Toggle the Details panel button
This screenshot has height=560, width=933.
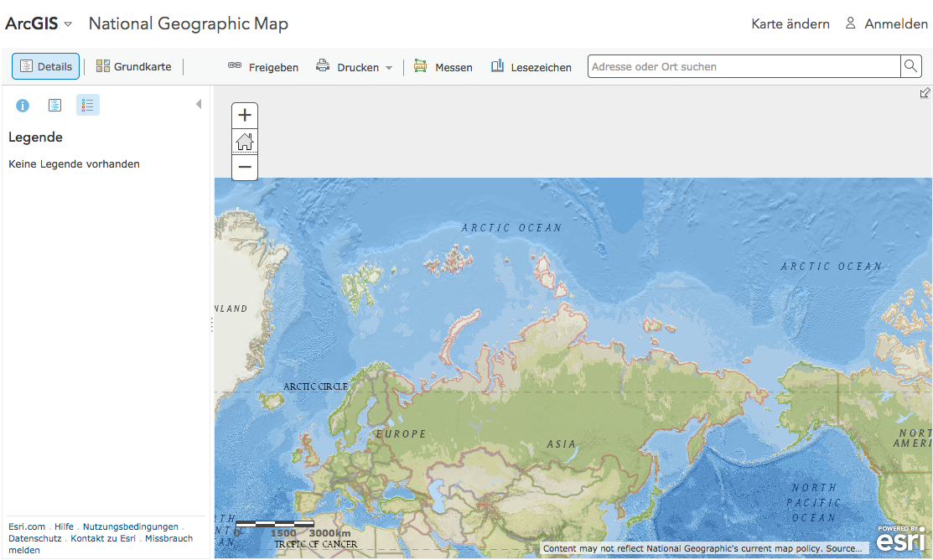(x=46, y=66)
